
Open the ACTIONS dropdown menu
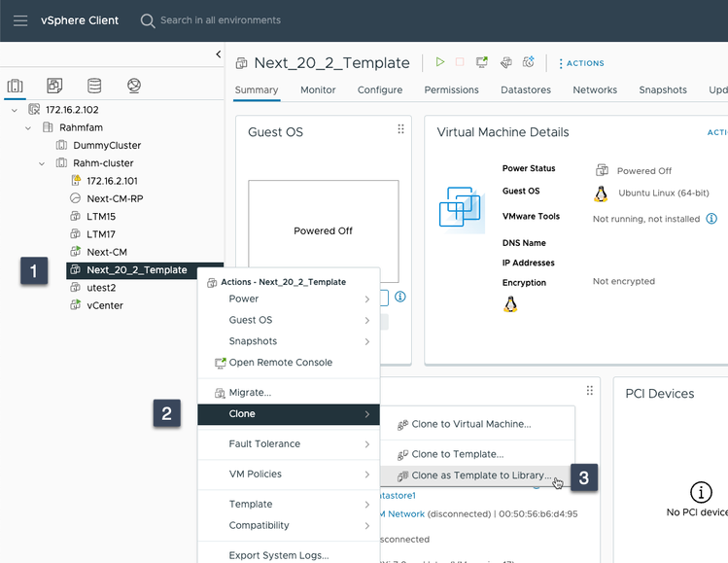click(580, 63)
